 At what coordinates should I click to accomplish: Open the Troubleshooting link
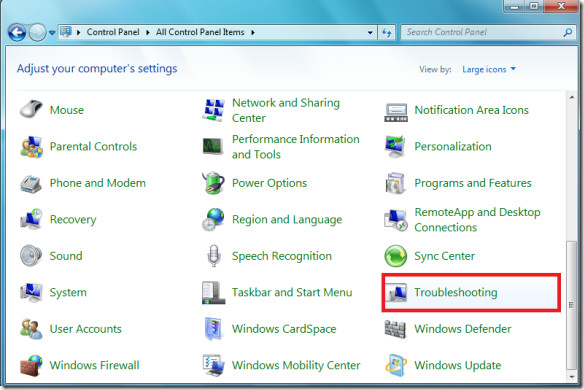tap(456, 292)
